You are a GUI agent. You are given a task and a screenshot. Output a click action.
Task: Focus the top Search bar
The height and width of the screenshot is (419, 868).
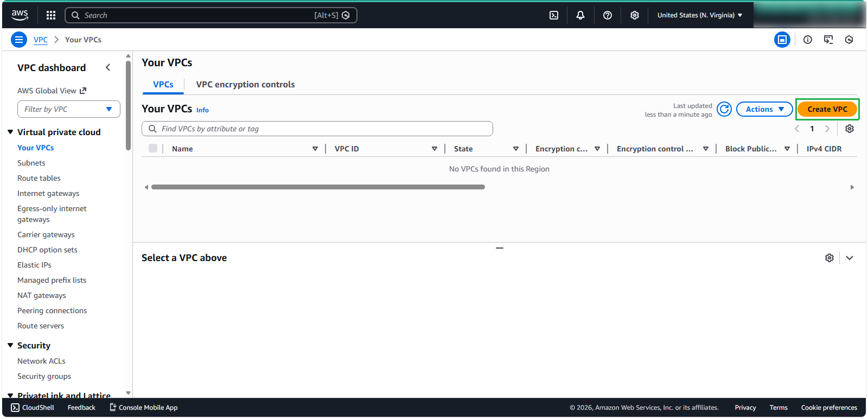click(x=211, y=15)
